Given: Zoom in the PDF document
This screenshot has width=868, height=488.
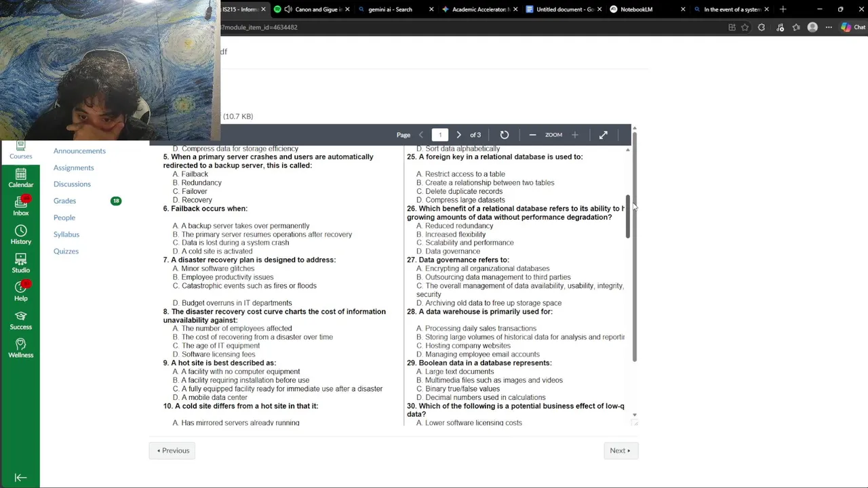Looking at the screenshot, I should click(x=575, y=135).
